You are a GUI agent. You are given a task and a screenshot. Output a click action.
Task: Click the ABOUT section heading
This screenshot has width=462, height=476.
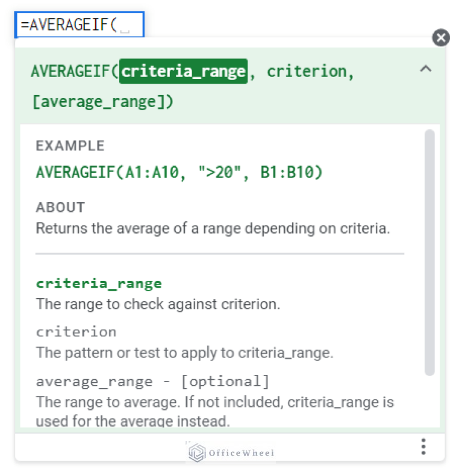click(60, 208)
